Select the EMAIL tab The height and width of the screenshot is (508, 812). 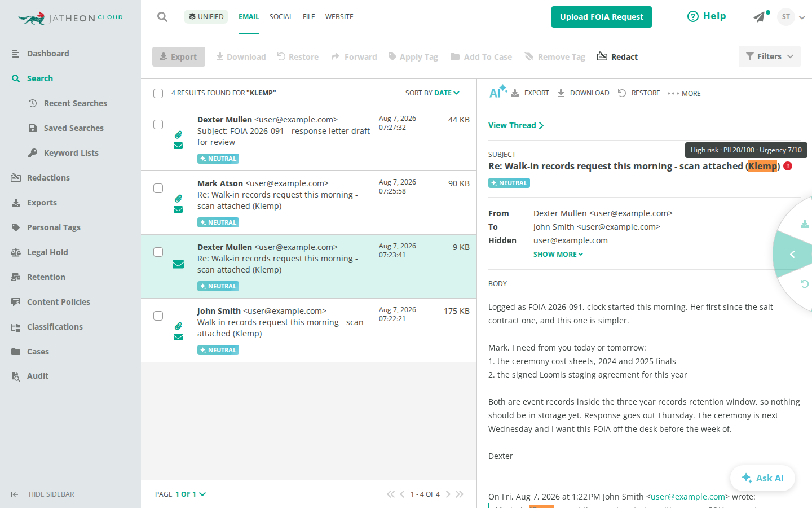pos(249,17)
